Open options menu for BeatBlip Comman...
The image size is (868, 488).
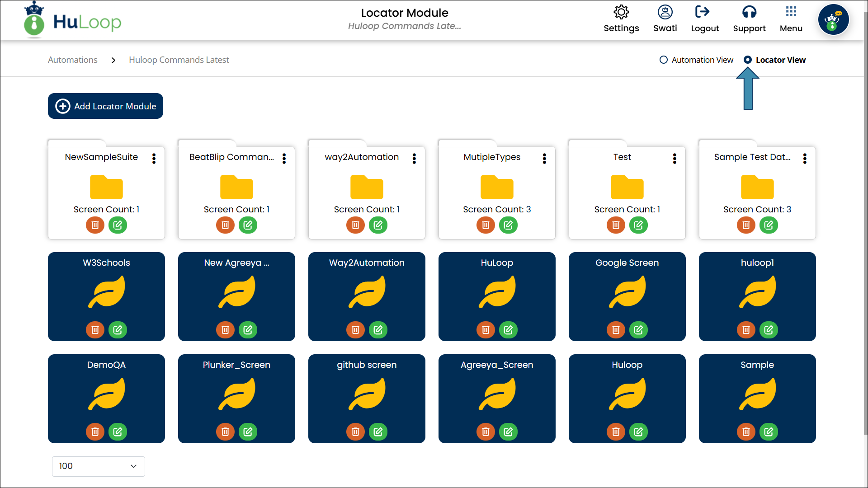click(x=284, y=158)
